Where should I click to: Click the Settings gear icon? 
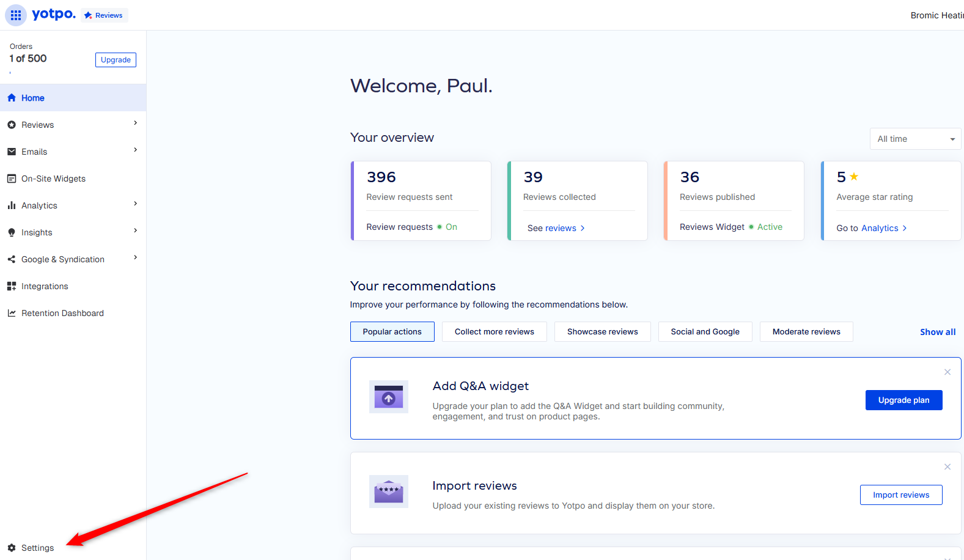tap(12, 548)
